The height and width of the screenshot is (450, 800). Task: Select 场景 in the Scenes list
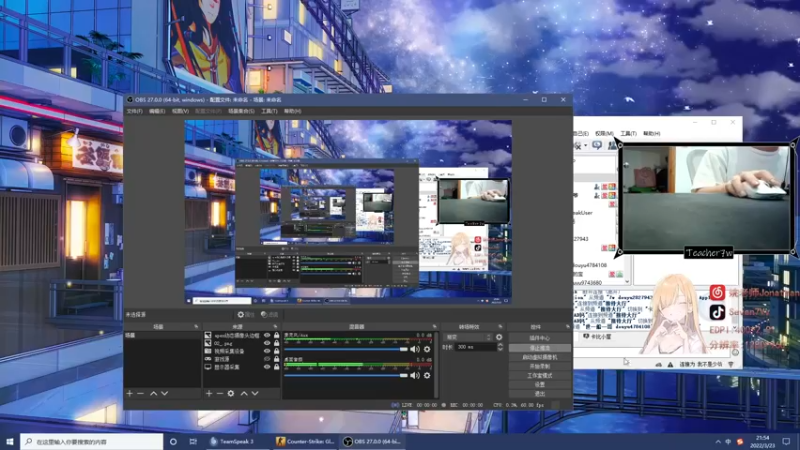[162, 336]
